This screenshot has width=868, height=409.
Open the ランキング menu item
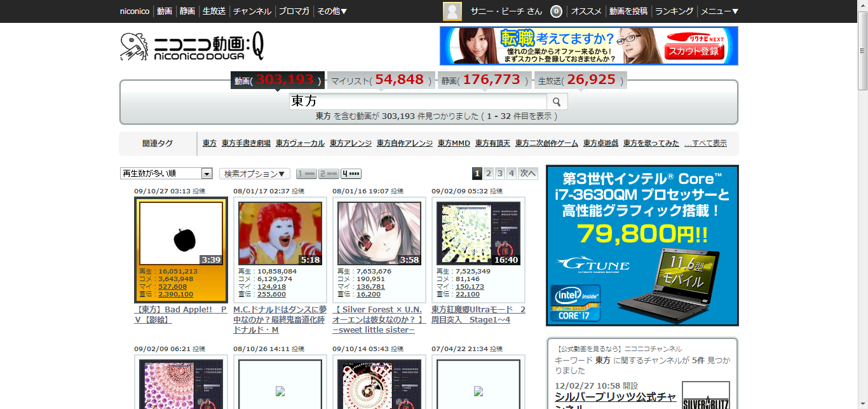coord(674,11)
